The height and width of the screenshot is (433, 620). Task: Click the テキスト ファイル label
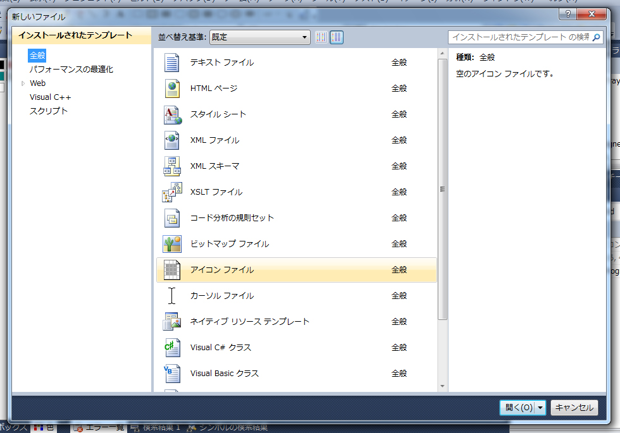(x=222, y=62)
